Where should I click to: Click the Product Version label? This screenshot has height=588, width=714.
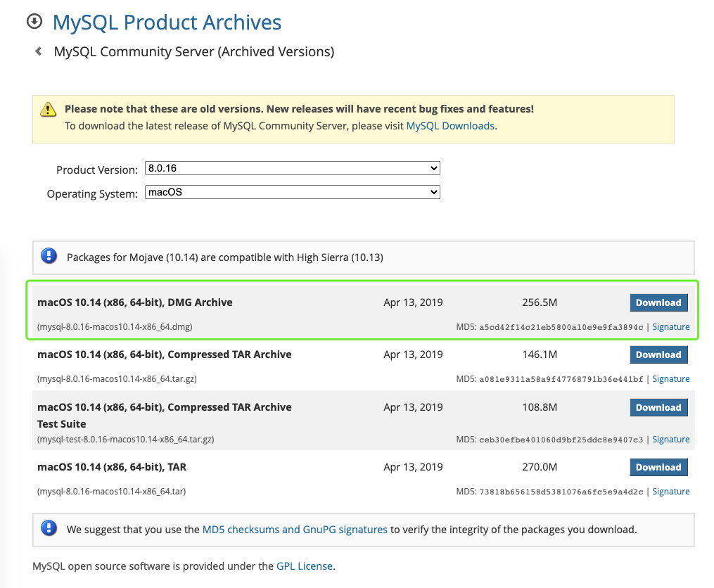tap(97, 170)
